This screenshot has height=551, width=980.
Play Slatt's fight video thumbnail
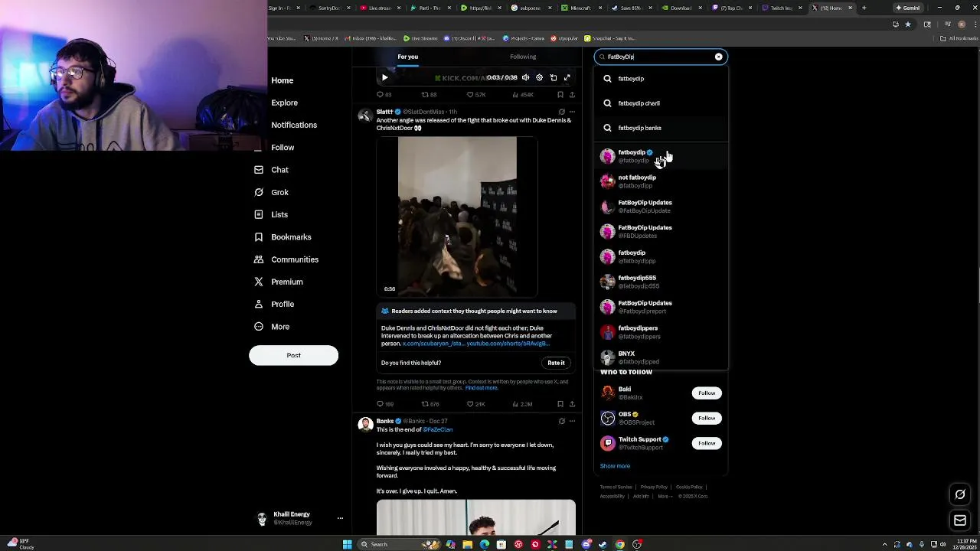coord(457,217)
